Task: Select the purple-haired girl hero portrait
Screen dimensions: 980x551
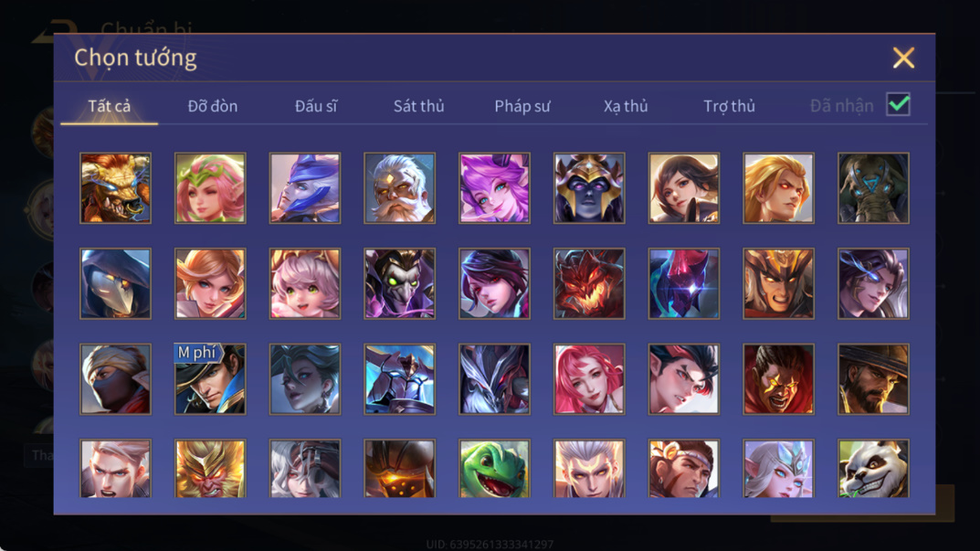Action: point(494,188)
